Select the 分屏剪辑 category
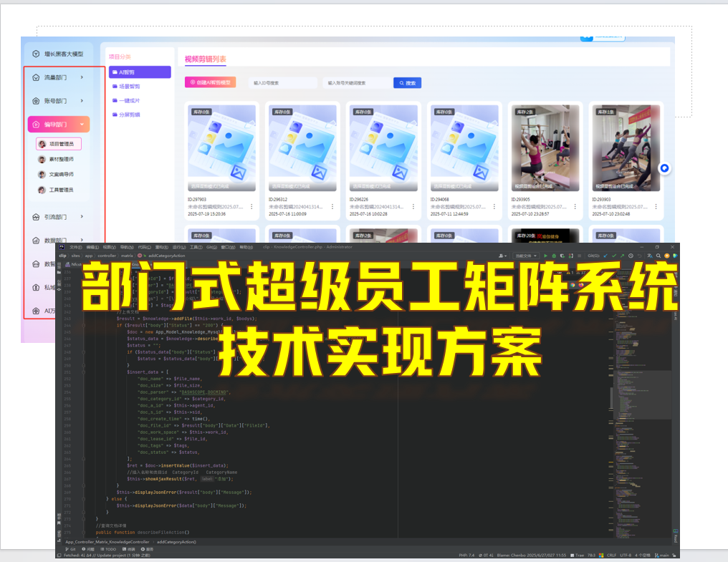 pyautogui.click(x=126, y=115)
